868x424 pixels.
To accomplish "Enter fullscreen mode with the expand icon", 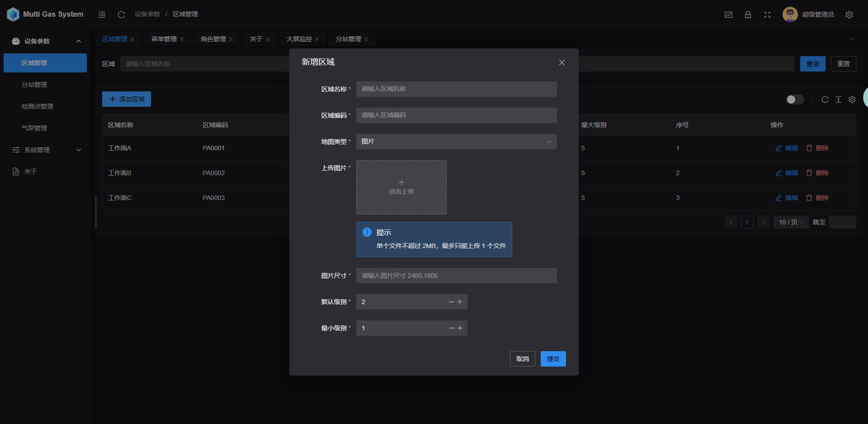I will click(767, 14).
